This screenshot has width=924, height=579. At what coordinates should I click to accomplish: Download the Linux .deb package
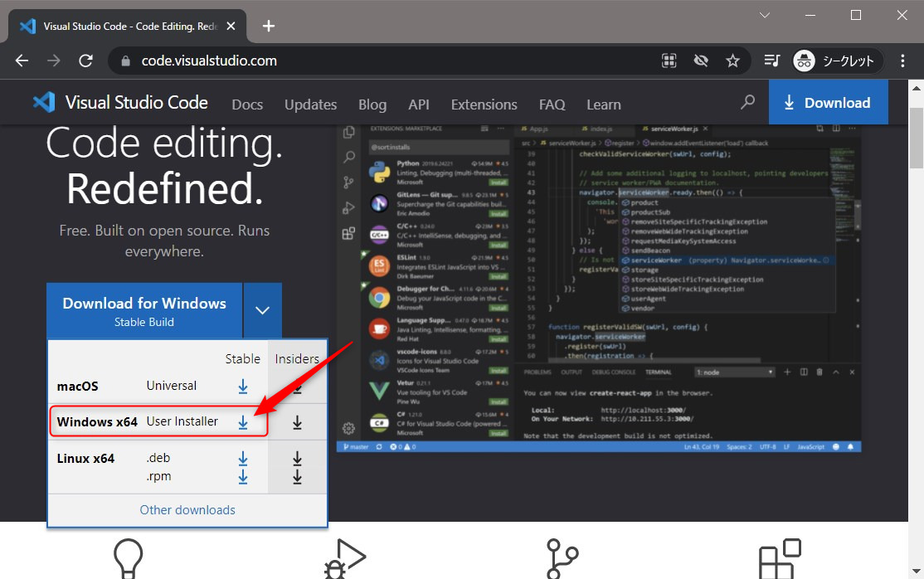pos(242,457)
